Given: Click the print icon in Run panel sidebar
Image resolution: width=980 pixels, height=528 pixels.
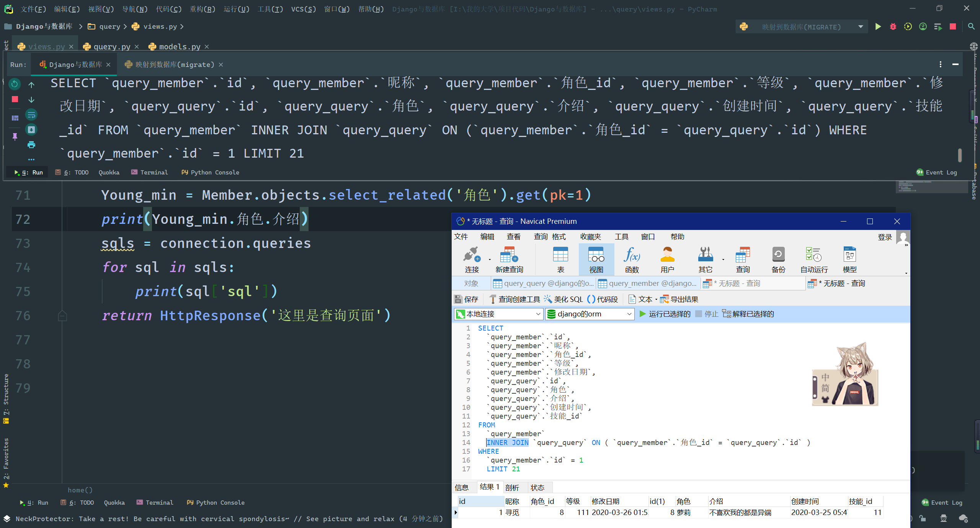Looking at the screenshot, I should [x=31, y=145].
